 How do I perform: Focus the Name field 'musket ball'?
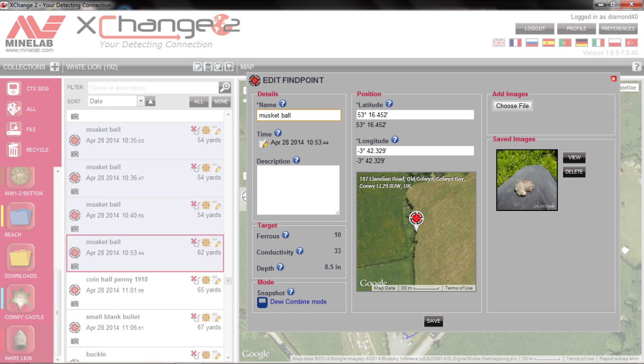click(298, 115)
